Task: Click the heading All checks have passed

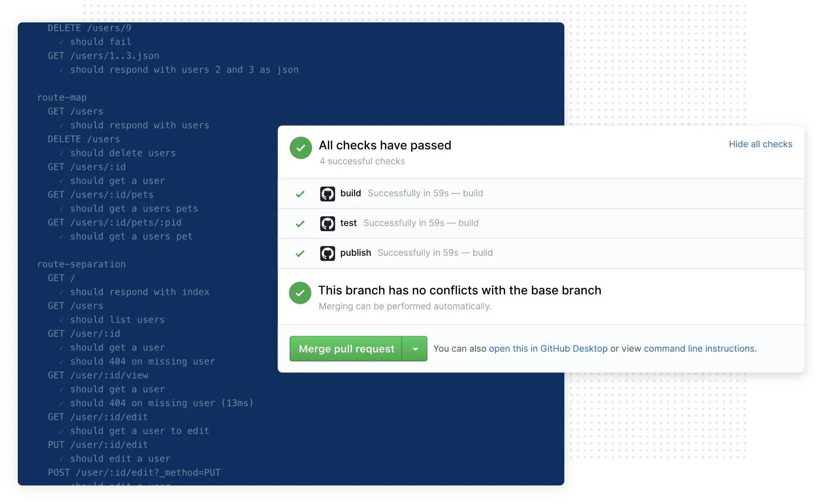Action: click(x=385, y=145)
